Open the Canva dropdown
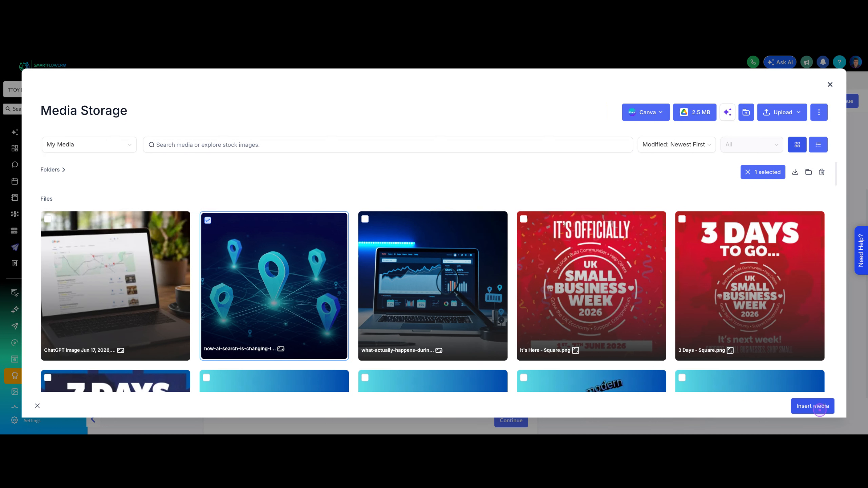The height and width of the screenshot is (488, 868). [646, 112]
